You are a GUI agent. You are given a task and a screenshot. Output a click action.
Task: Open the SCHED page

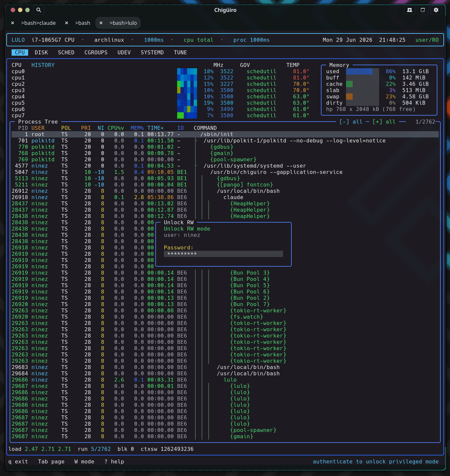coord(66,52)
